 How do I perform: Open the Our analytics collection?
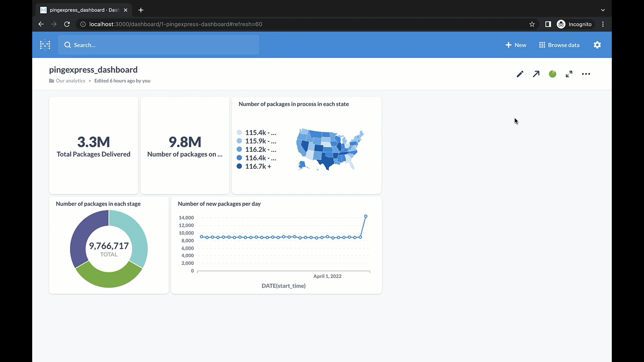(x=70, y=80)
